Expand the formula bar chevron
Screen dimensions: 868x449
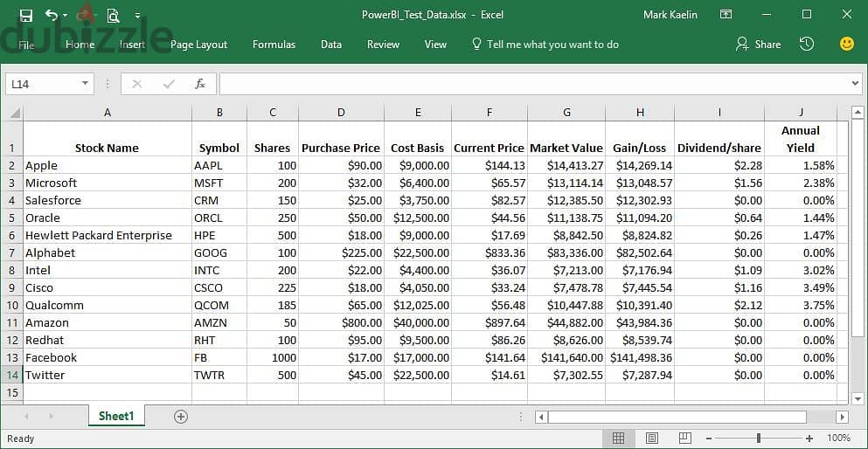pyautogui.click(x=856, y=84)
